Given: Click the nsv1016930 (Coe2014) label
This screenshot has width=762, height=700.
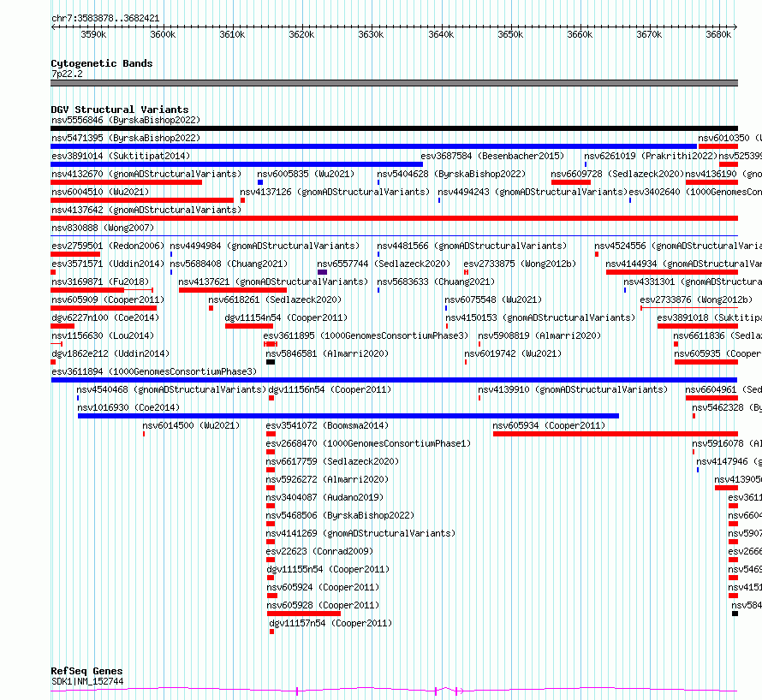Looking at the screenshot, I should click(128, 407).
